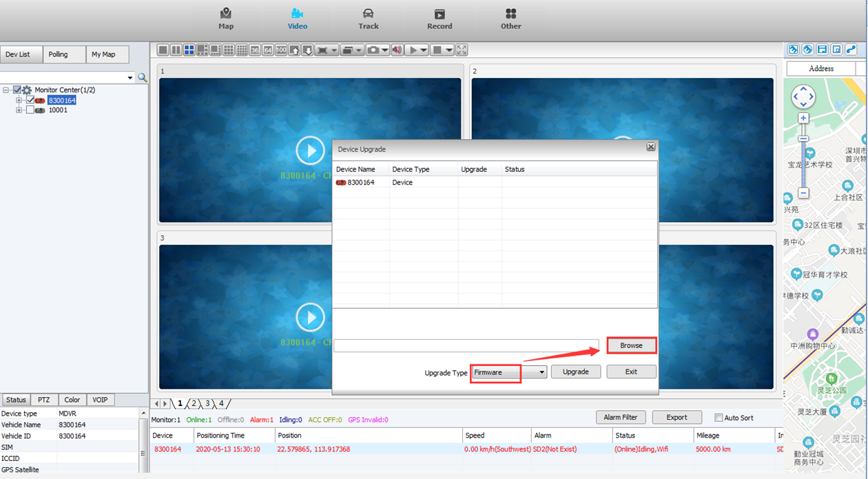Image resolution: width=868 pixels, height=479 pixels.
Task: Open the Map tab
Action: [226, 19]
